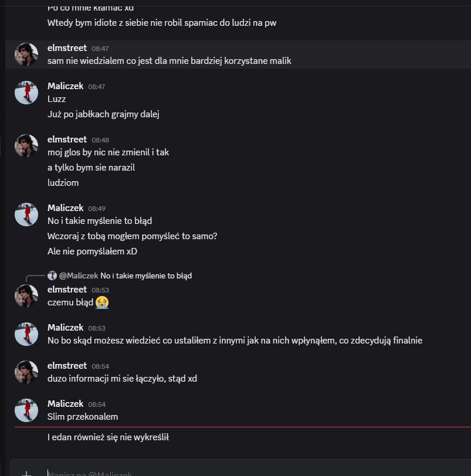This screenshot has height=476, width=471.
Task: Open Maliczek's avatar at the 08:47 message
Action: tap(26, 93)
